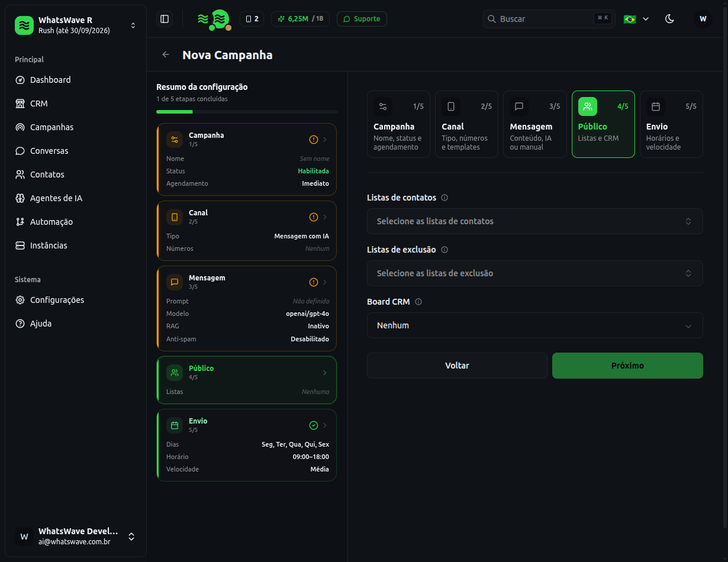
Task: Switch to the Envio step tab
Action: click(671, 124)
